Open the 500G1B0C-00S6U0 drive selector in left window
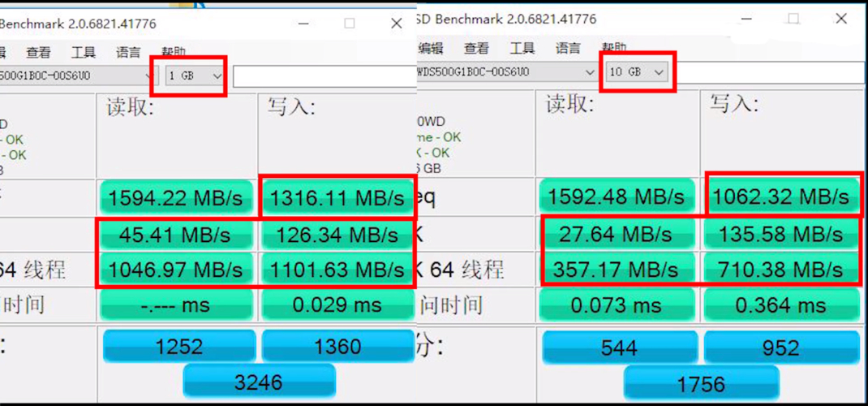This screenshot has width=868, height=406. coord(79,76)
